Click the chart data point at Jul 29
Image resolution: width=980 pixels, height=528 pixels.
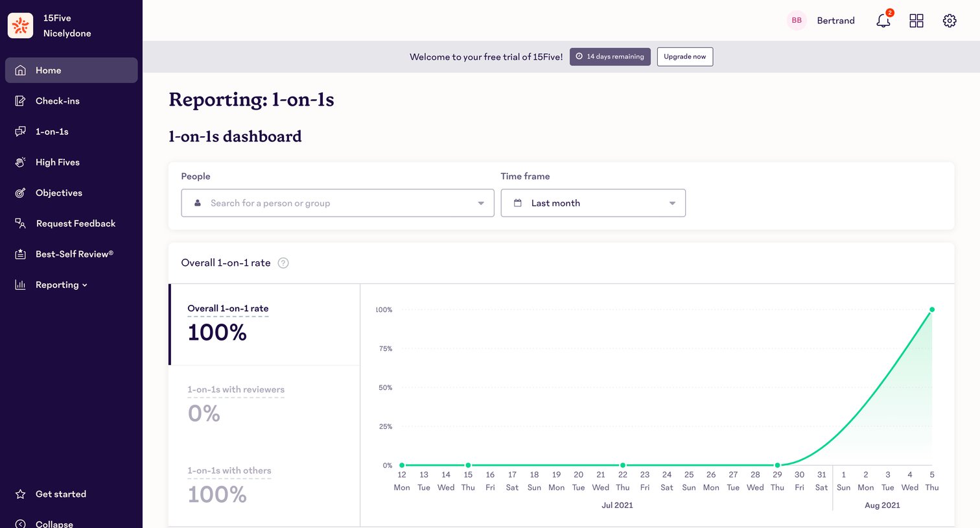[777, 465]
